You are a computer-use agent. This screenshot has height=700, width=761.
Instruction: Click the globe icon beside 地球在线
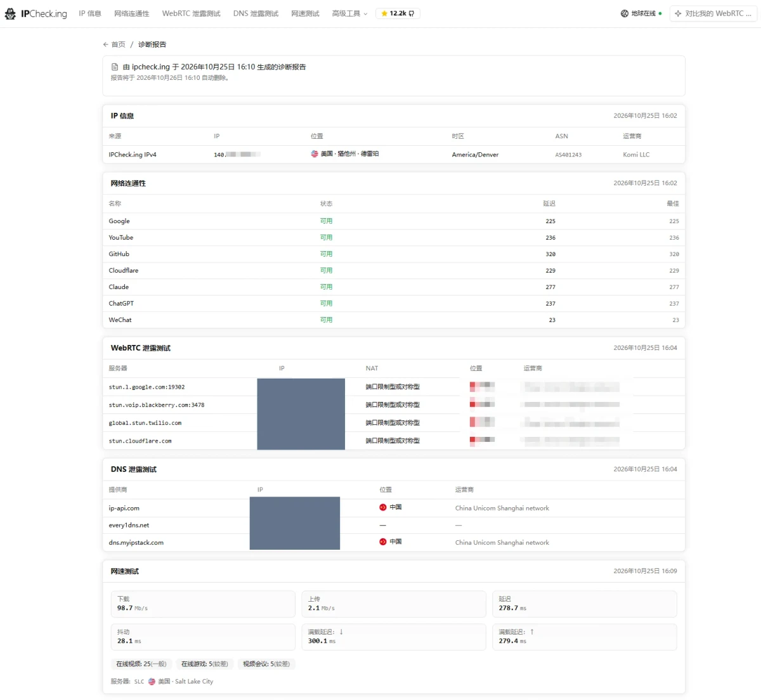[625, 13]
